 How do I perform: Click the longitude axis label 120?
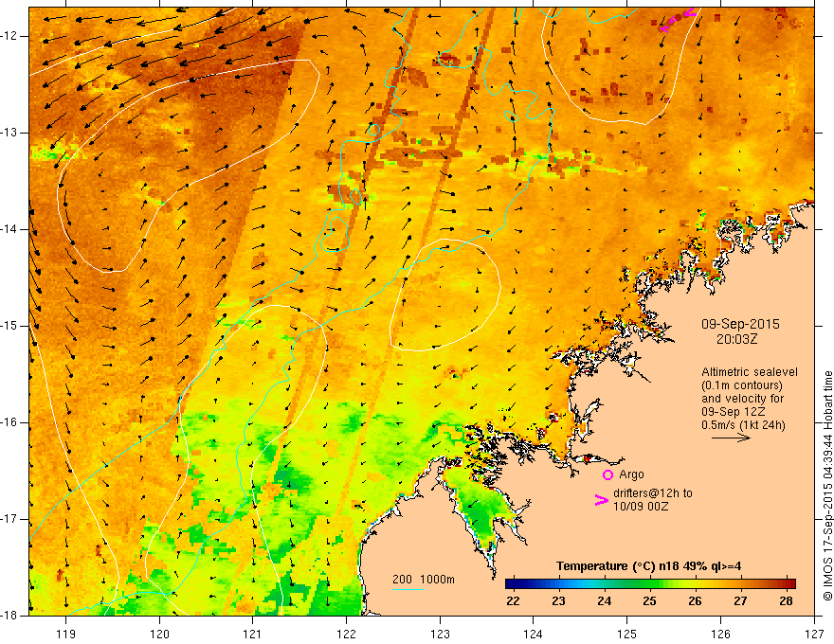[x=159, y=634]
